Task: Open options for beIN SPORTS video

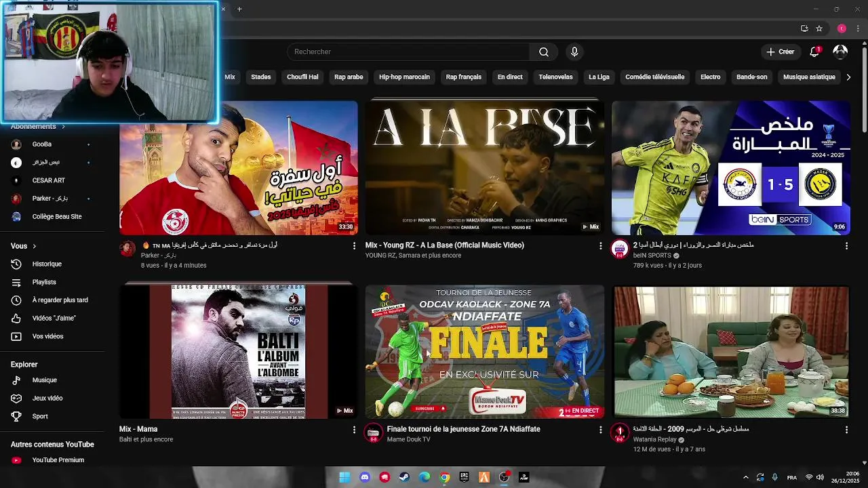Action: point(846,246)
